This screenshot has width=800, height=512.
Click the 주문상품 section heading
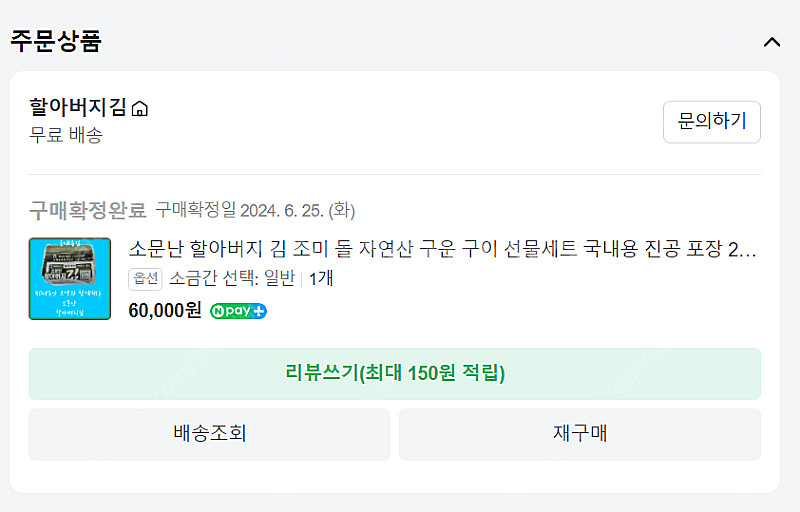(x=56, y=41)
